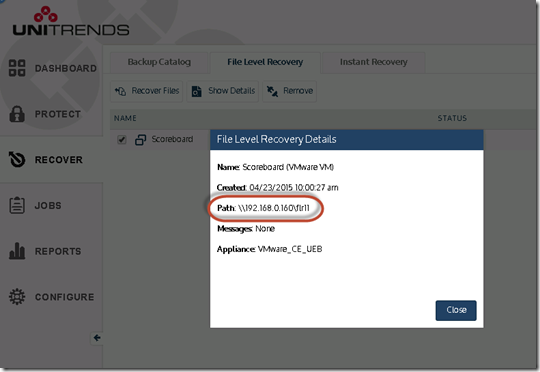Click the path text \\192.168.0.160\flr11
The image size is (540, 372).
click(274, 208)
